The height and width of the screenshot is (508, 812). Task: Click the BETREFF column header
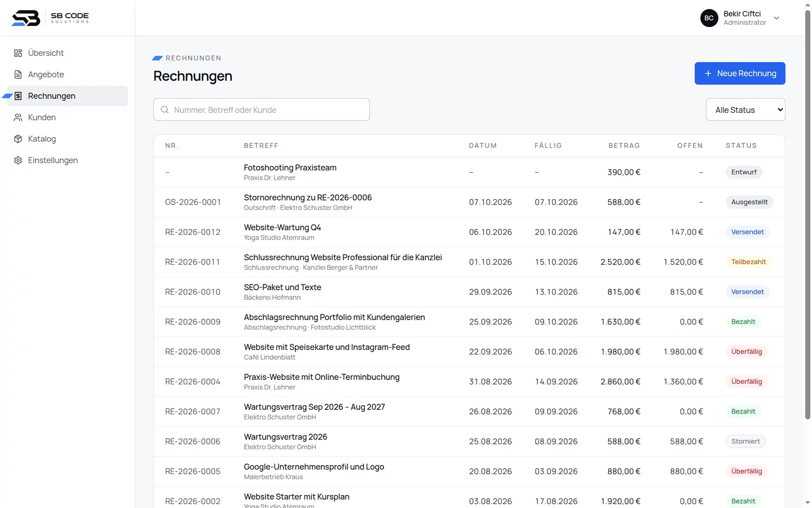[x=261, y=146]
